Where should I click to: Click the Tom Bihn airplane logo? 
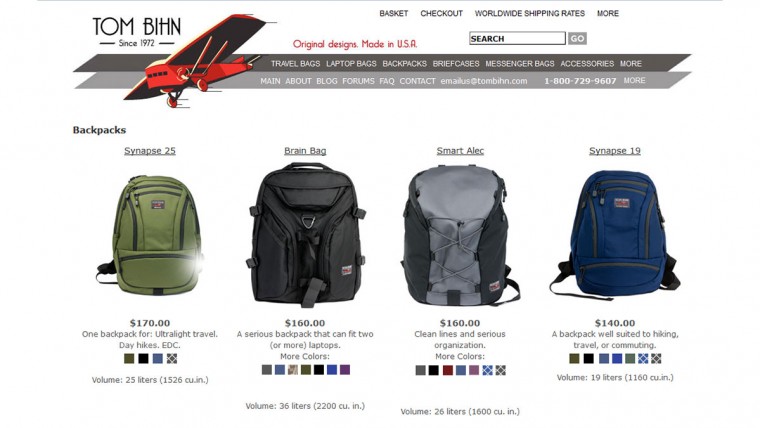pyautogui.click(x=174, y=60)
